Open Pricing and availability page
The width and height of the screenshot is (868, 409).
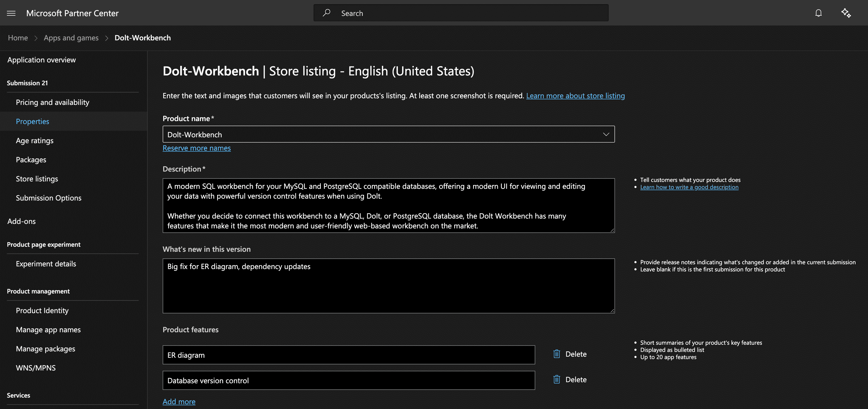click(53, 102)
